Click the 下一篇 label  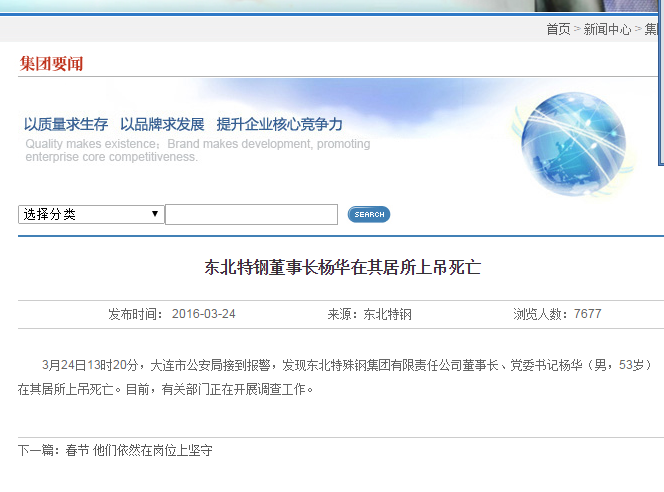tap(38, 451)
